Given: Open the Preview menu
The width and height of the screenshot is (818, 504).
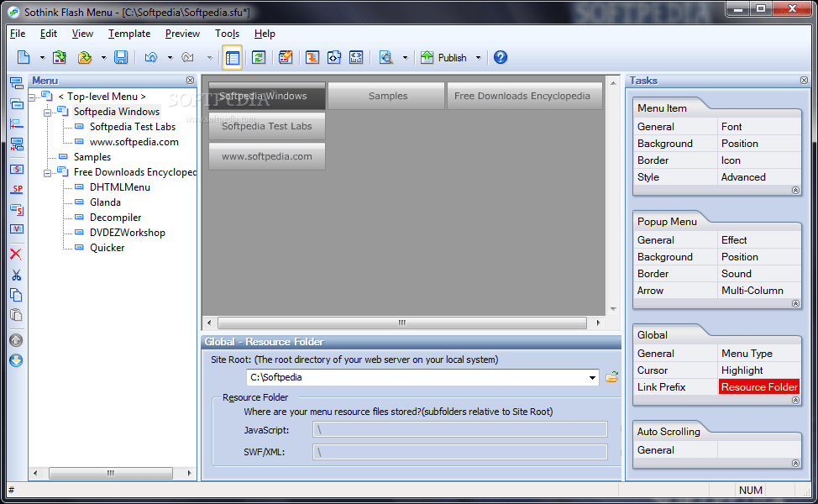Looking at the screenshot, I should click(x=182, y=34).
